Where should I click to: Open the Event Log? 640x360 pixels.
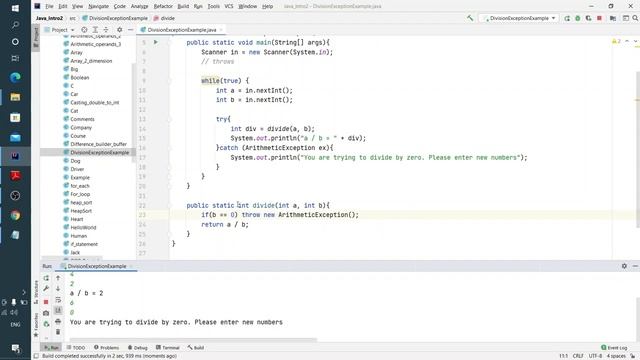pos(614,348)
